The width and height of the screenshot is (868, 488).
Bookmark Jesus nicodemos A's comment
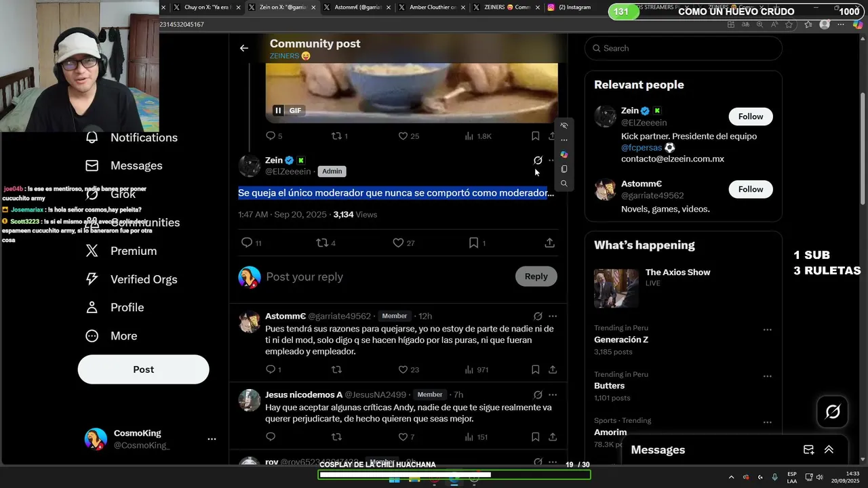coord(535,436)
